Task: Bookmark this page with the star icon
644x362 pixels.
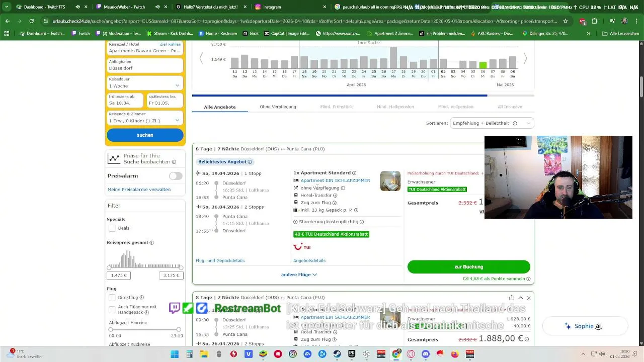Action: click(566, 21)
